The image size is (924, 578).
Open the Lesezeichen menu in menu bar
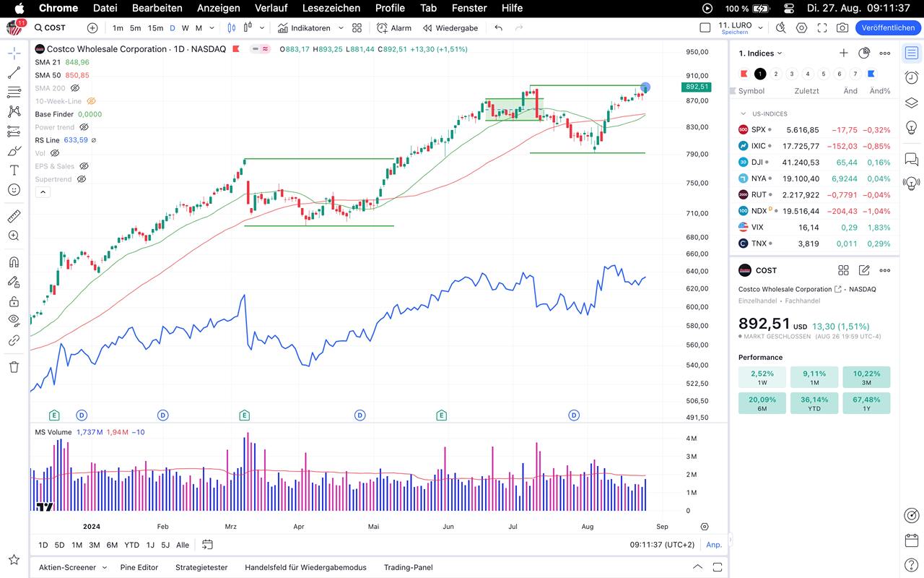tap(331, 8)
